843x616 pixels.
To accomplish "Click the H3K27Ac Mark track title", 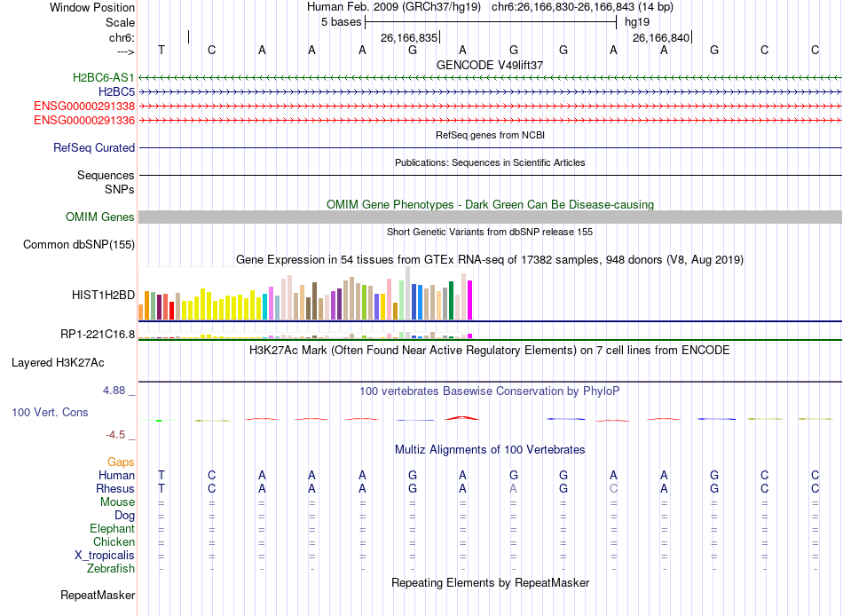I will (490, 351).
